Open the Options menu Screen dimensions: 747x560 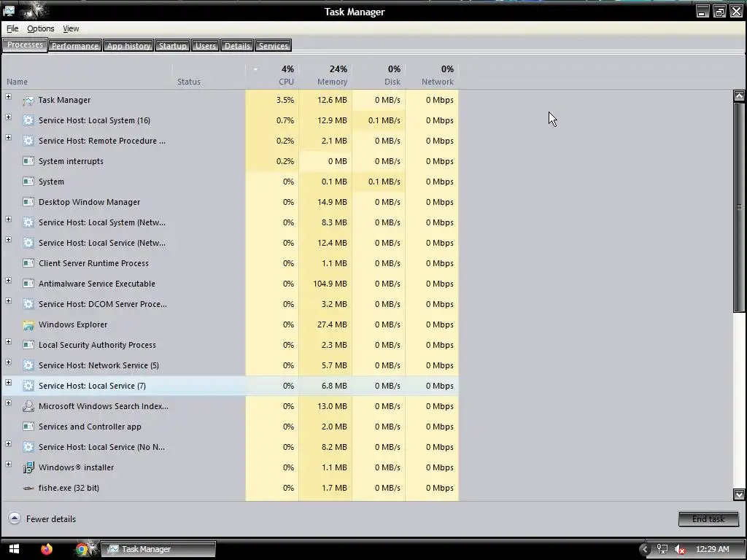(x=41, y=28)
